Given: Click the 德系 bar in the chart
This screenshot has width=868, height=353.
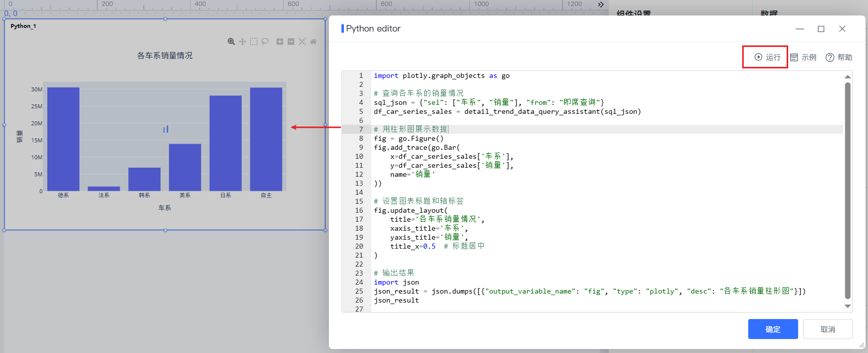Looking at the screenshot, I should pyautogui.click(x=63, y=139).
